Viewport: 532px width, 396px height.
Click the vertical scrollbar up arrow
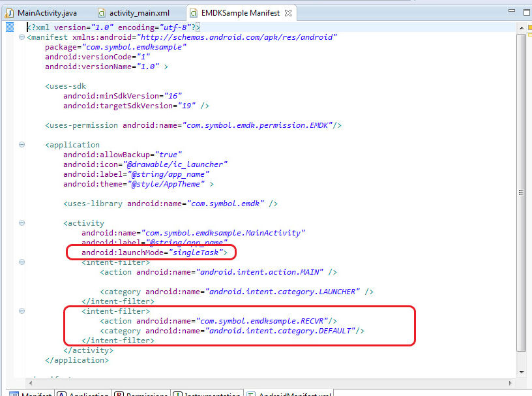point(521,28)
